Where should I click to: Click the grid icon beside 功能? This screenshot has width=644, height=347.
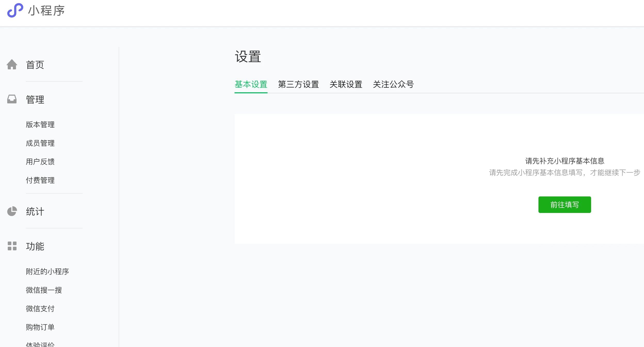[12, 246]
